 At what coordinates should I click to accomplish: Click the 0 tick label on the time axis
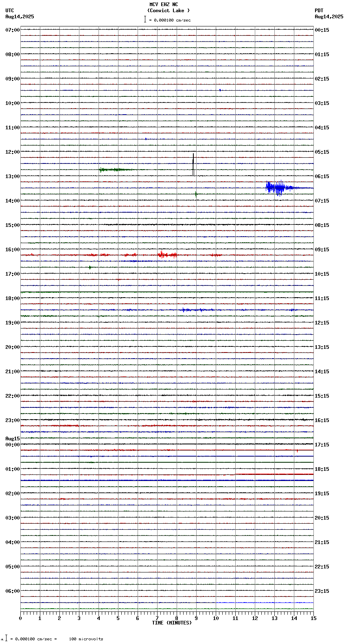20,618
